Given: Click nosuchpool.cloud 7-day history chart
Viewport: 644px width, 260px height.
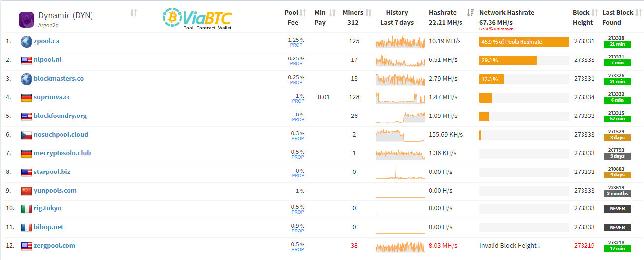Looking at the screenshot, I should tap(400, 135).
